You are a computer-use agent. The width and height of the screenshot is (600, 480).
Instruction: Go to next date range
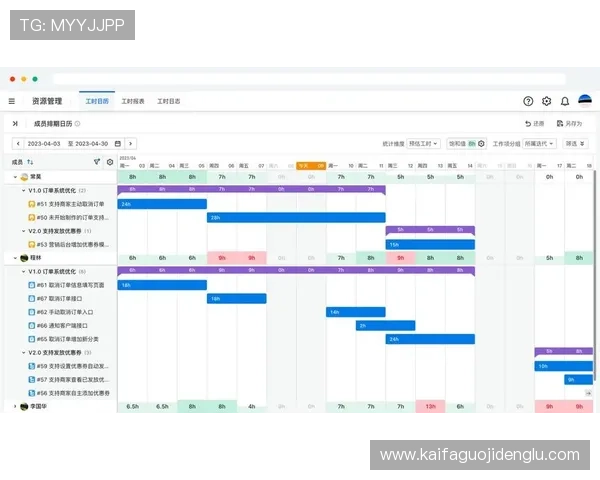(130, 144)
